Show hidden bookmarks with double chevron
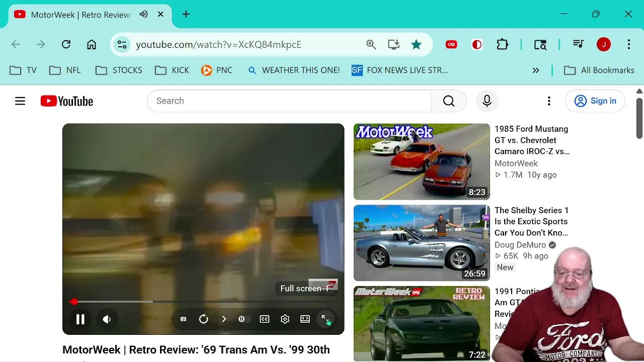This screenshot has width=644, height=362. pos(536,70)
